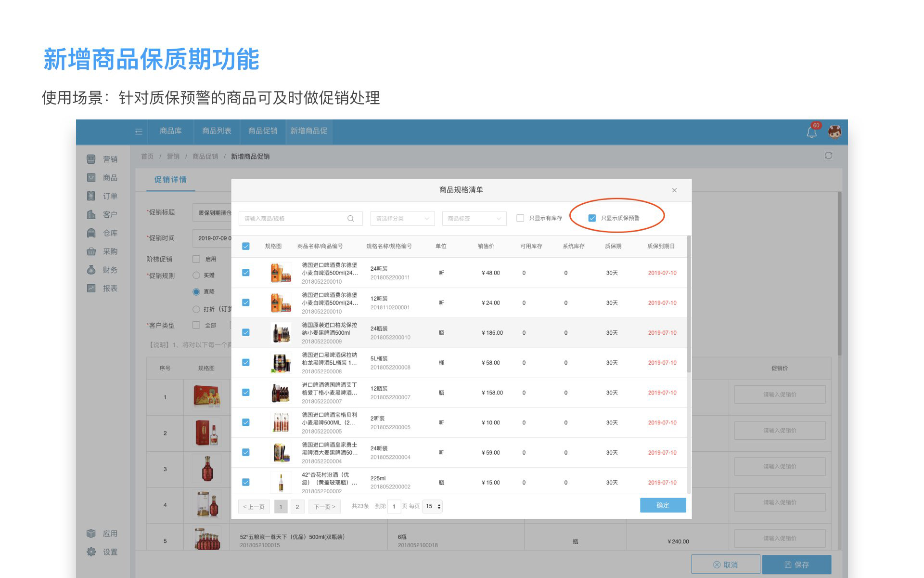Toggle the select-all checkbox in the table header
The width and height of the screenshot is (924, 578).
[246, 246]
